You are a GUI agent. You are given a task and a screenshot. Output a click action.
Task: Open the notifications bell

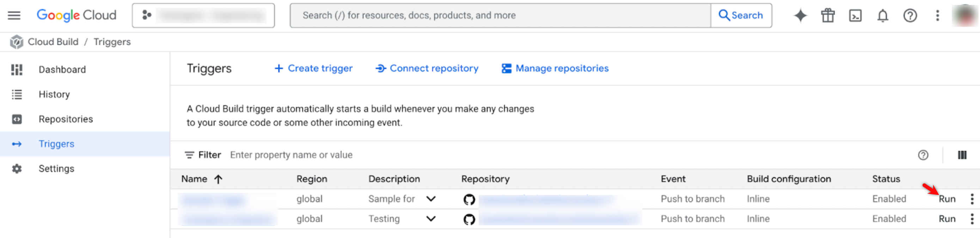tap(883, 15)
